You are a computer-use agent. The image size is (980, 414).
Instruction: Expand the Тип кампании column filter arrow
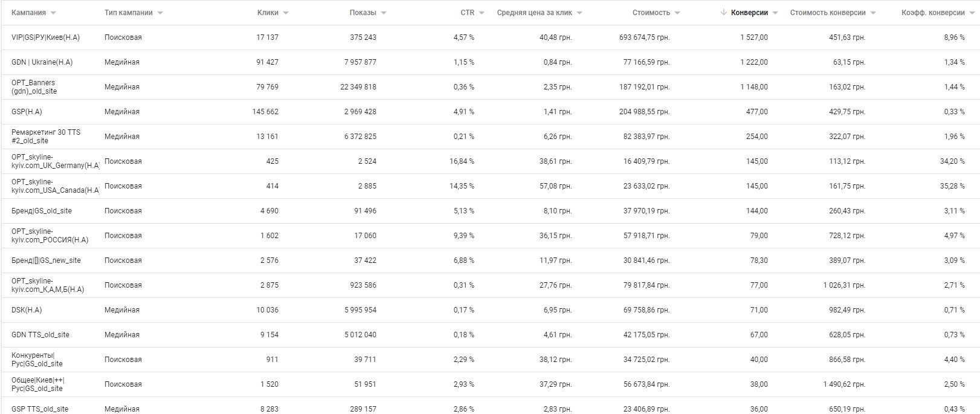coord(160,13)
